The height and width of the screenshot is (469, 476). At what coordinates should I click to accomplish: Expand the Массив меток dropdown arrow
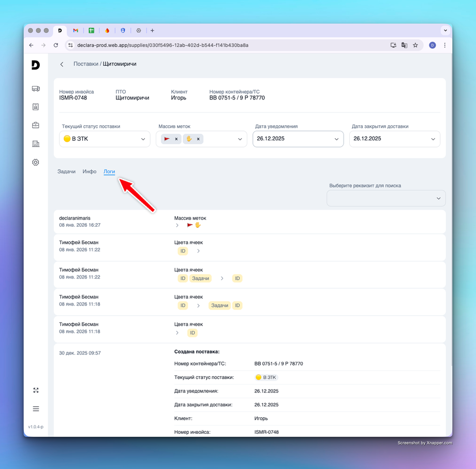tap(240, 139)
